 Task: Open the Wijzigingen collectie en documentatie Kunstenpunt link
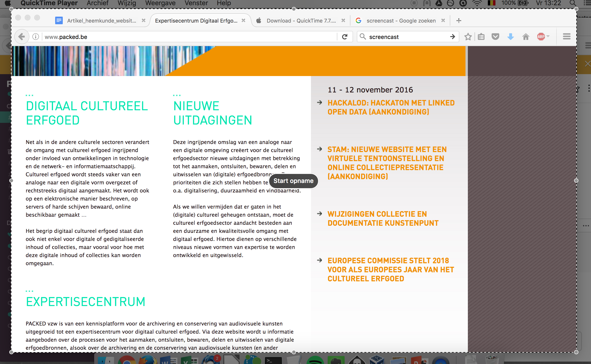pos(383,219)
